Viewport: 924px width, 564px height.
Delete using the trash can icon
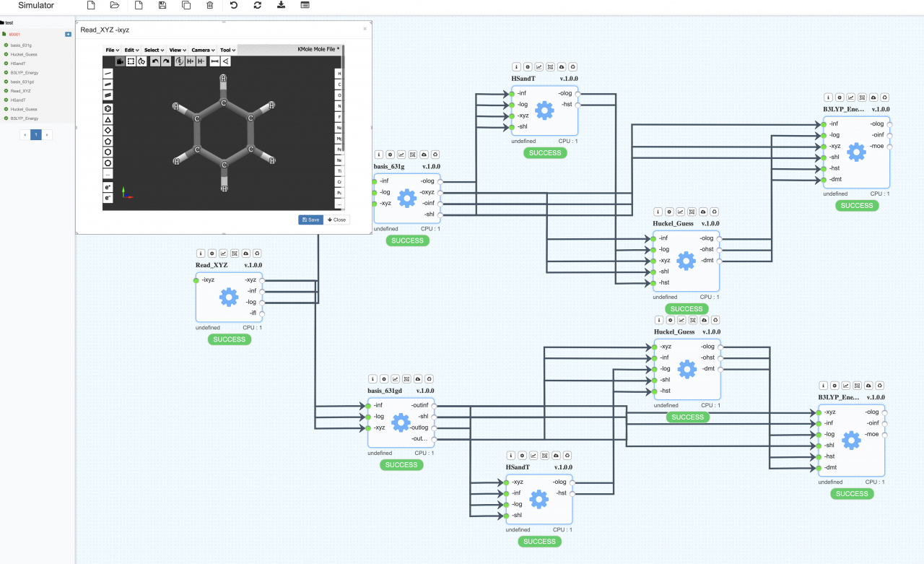[x=210, y=5]
